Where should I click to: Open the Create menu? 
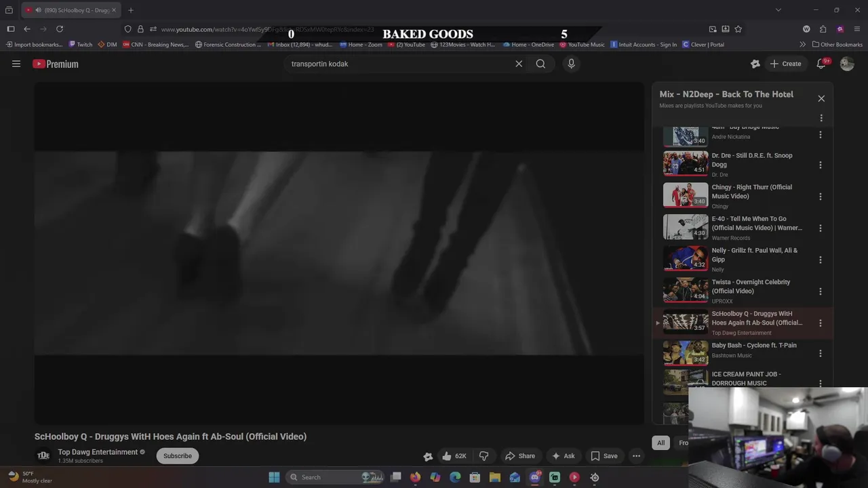pos(785,64)
